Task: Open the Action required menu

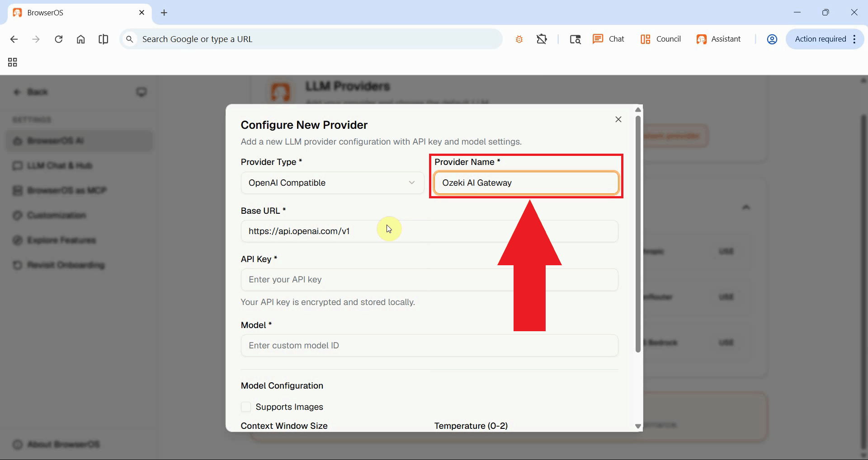Action: pos(824,39)
